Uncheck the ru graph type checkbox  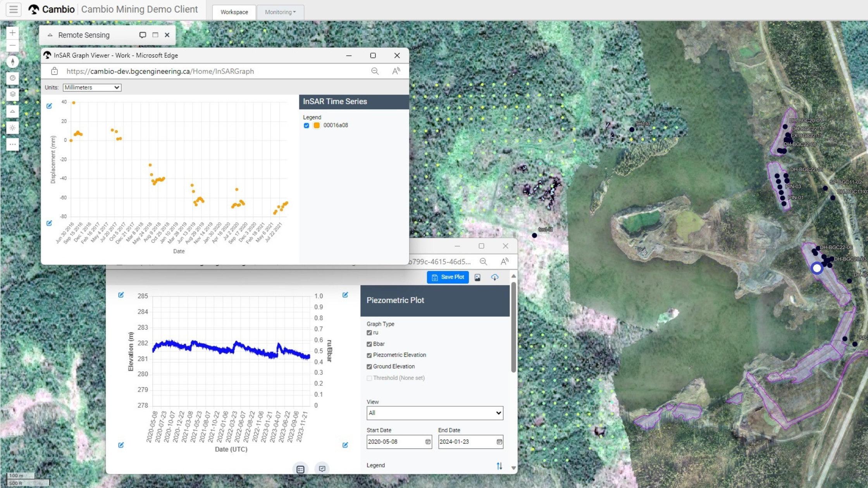(369, 333)
